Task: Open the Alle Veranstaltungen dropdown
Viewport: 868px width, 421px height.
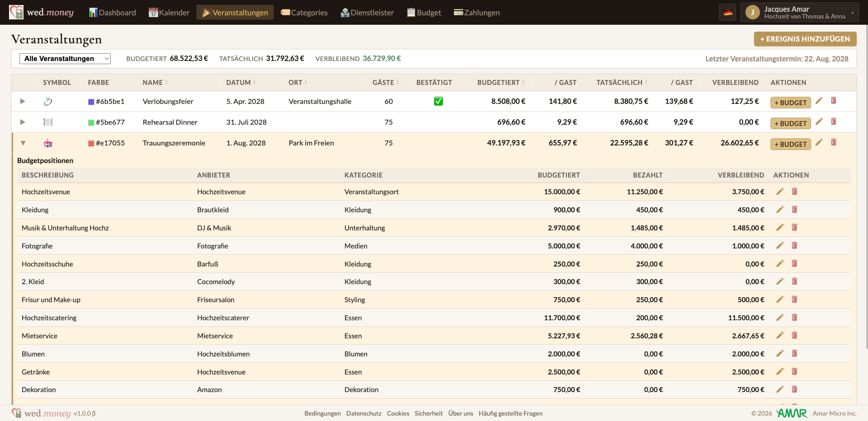Action: click(x=65, y=58)
